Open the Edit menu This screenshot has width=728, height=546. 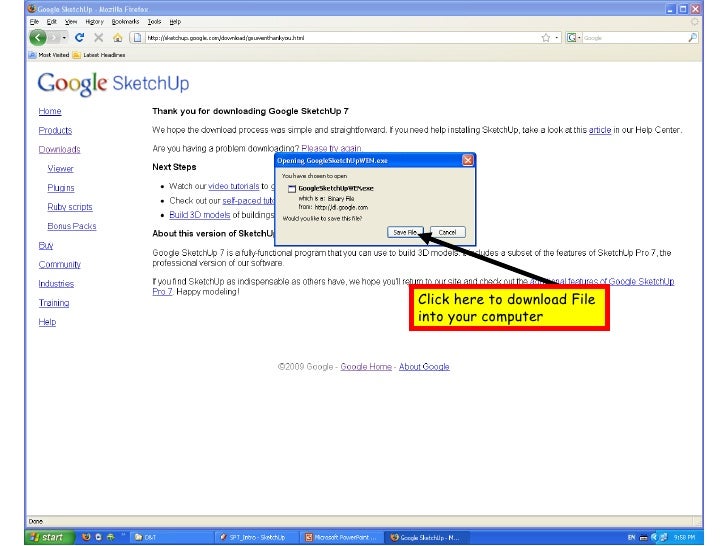point(52,21)
